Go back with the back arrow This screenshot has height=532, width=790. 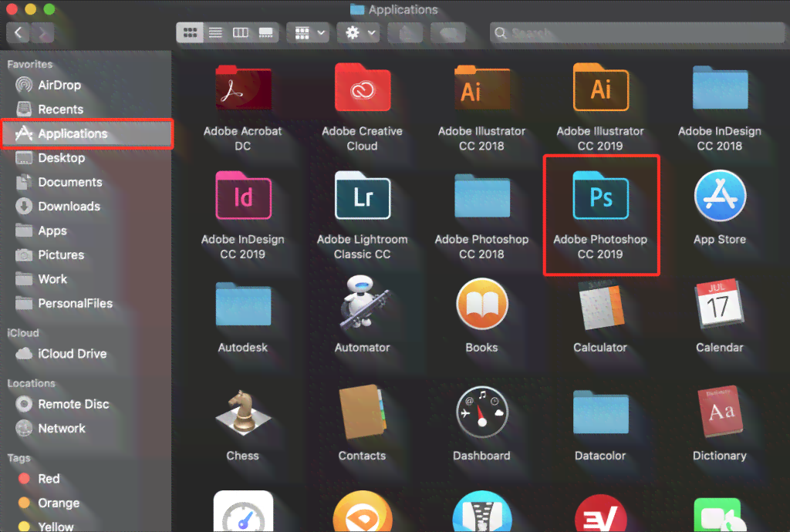pyautogui.click(x=19, y=33)
